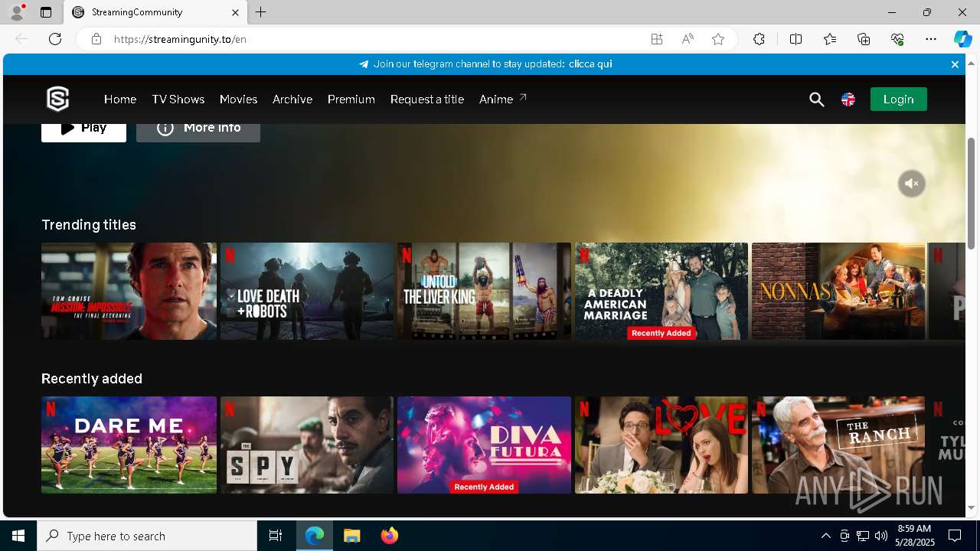The height and width of the screenshot is (551, 980).
Task: Click the telegram paper plane icon
Action: 364,64
